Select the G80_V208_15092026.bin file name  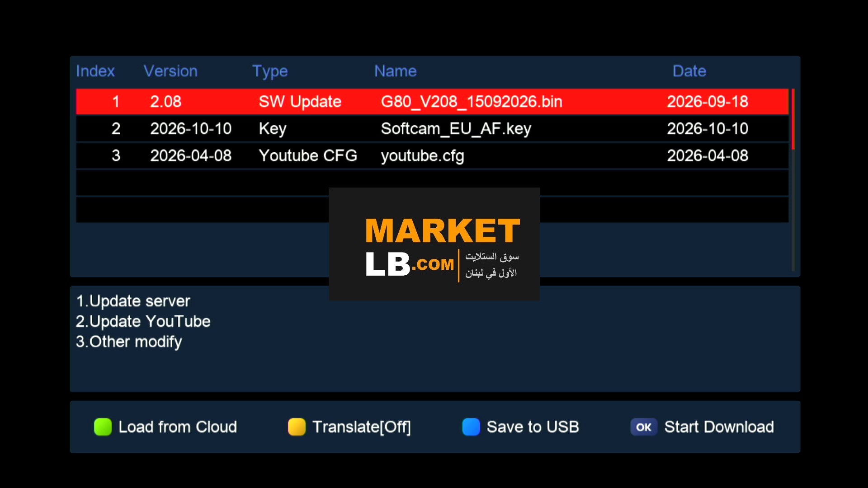[x=472, y=102]
